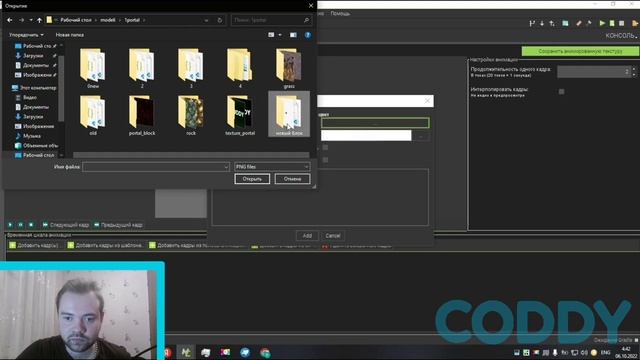Click the frame duration spinner field
The height and width of the screenshot is (360, 640).
coord(594,71)
